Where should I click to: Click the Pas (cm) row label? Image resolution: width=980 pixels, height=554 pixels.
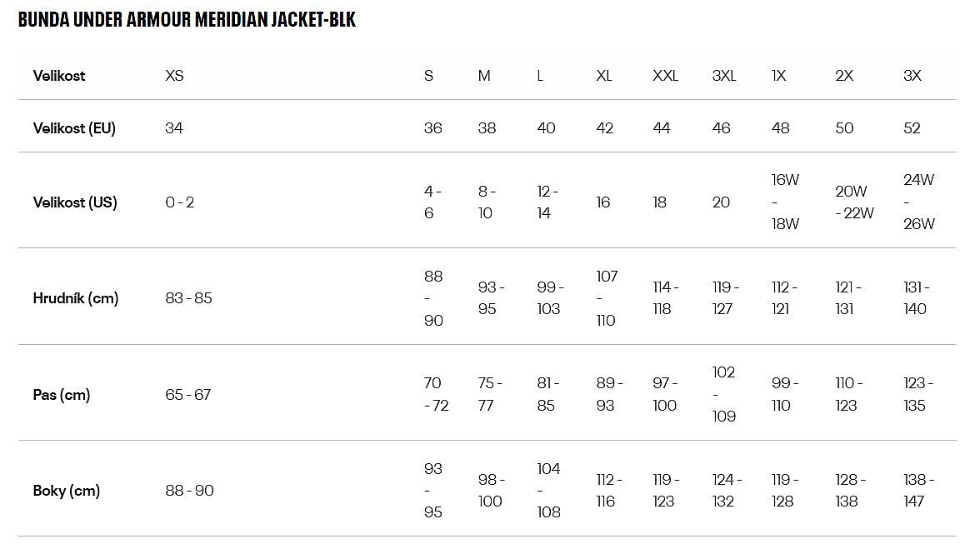point(62,395)
